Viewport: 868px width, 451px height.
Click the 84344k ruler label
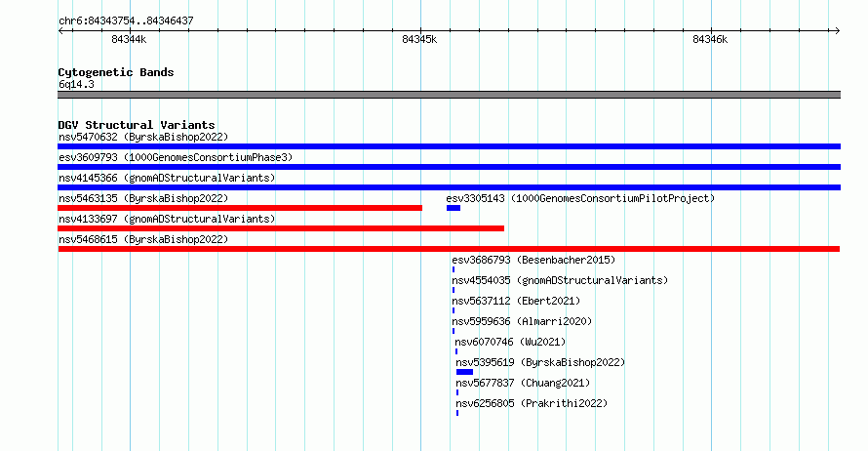(x=129, y=39)
